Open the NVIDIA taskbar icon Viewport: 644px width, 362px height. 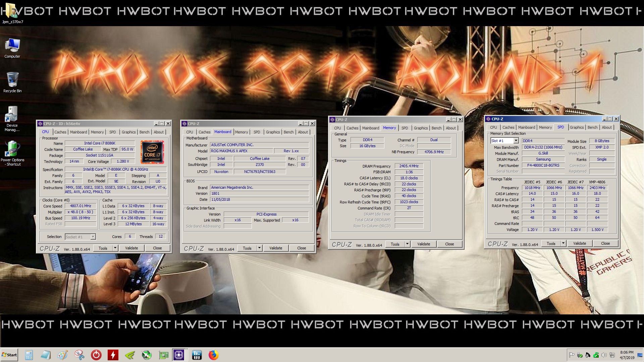click(x=129, y=355)
